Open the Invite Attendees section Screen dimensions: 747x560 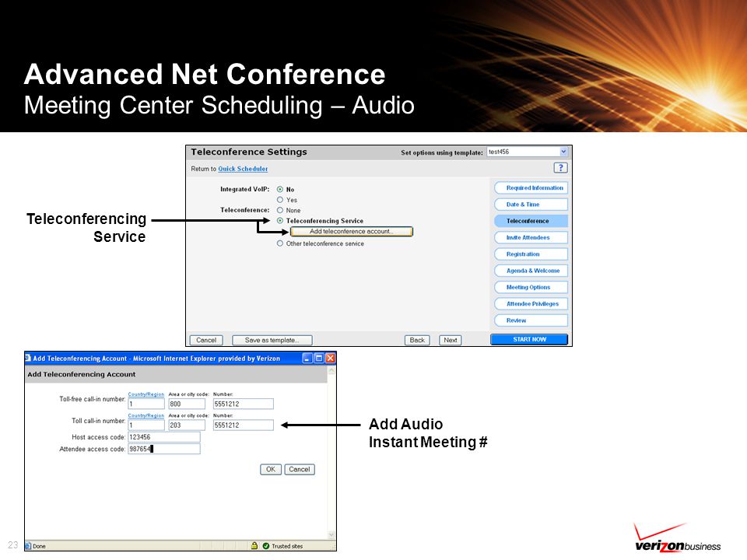531,237
